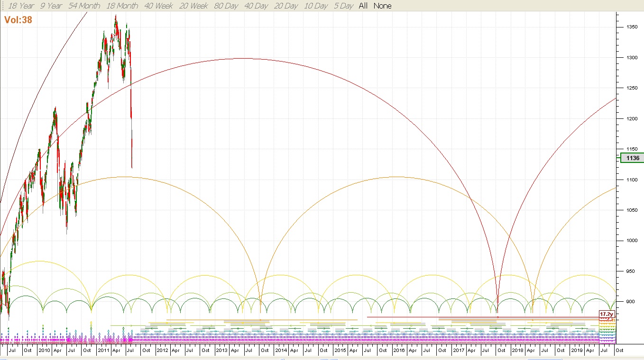
Task: Select the orange trough marker before Oct 2013
Action: (260, 320)
